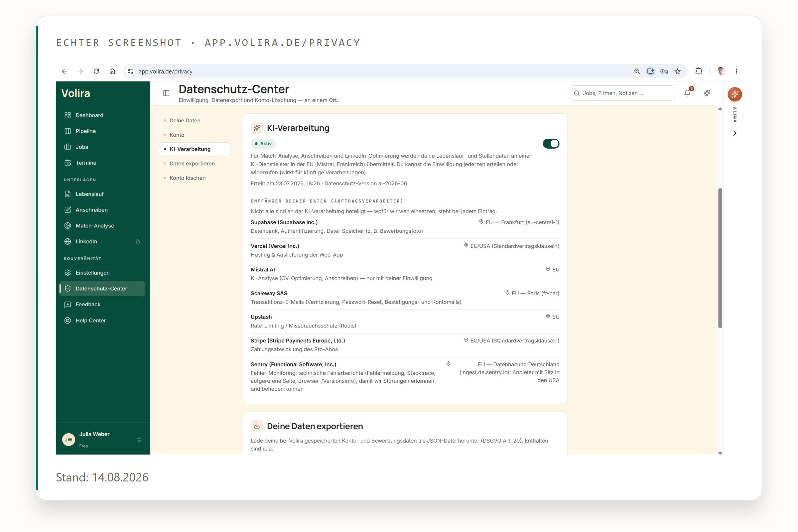The height and width of the screenshot is (532, 798).
Task: Click the Jobs, Firmen, Notizen search field
Action: pos(621,93)
